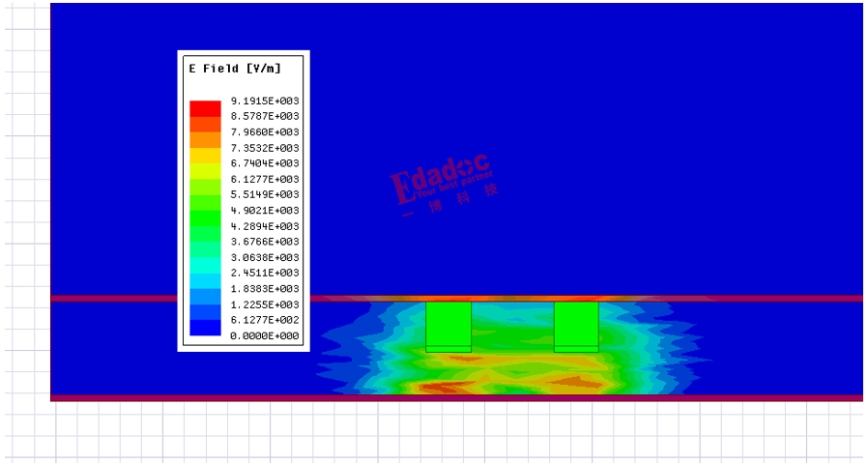Select the 9.1915E+003 maximum value label

[x=264, y=101]
